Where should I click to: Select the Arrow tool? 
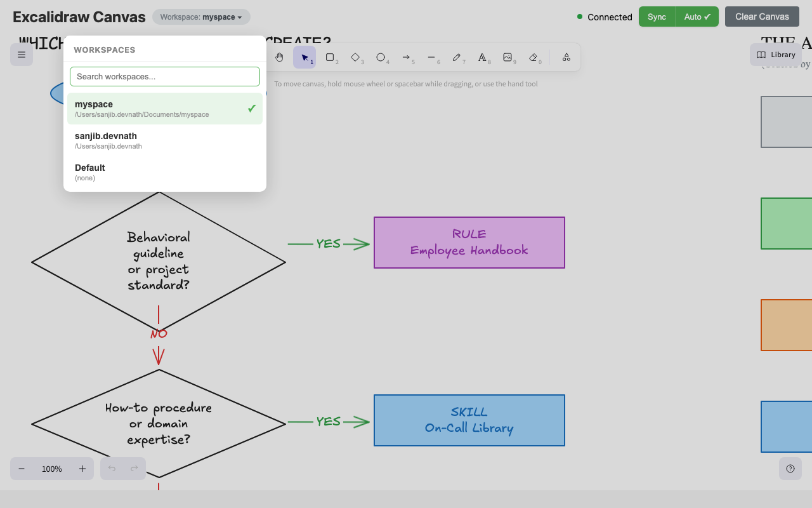pyautogui.click(x=407, y=57)
